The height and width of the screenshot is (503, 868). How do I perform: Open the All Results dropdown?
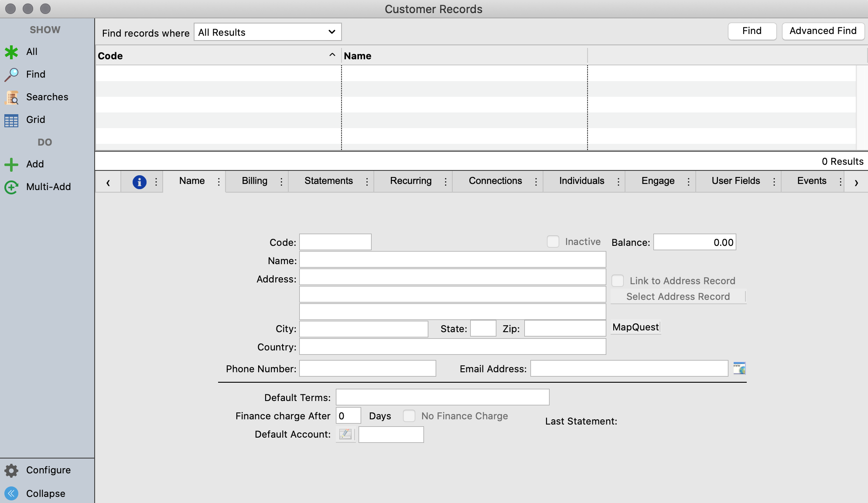click(x=267, y=32)
